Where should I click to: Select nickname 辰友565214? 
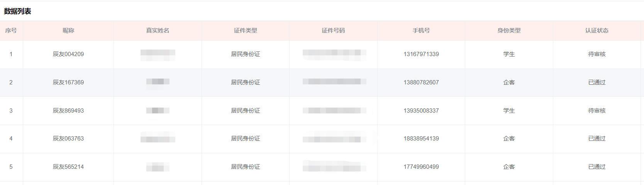click(x=68, y=167)
